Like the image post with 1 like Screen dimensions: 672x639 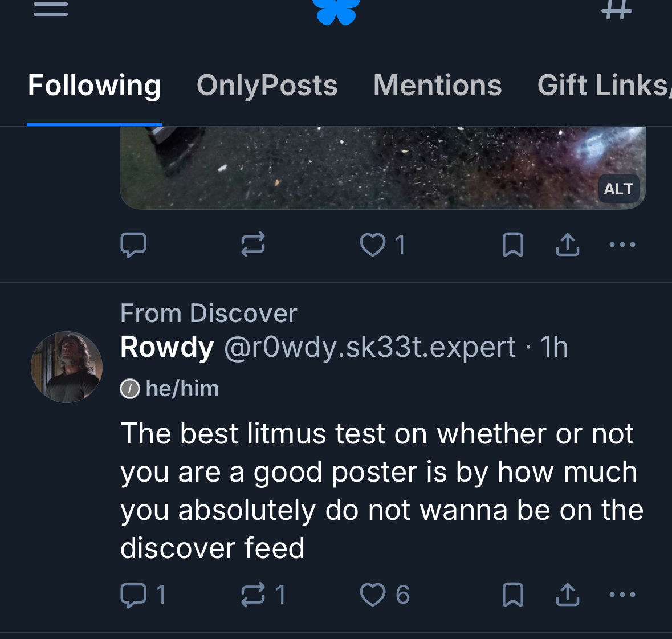pos(373,245)
